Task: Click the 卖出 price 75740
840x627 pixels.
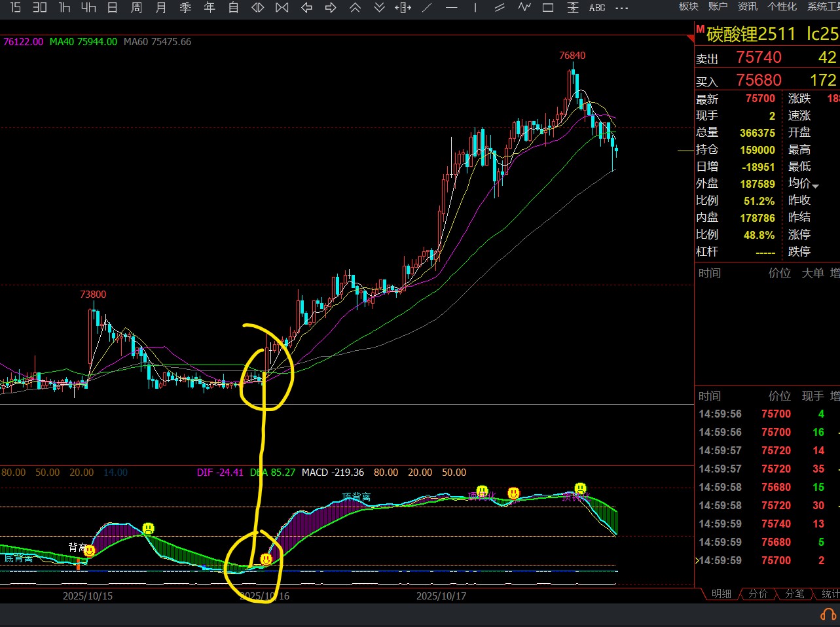Action: (x=758, y=58)
